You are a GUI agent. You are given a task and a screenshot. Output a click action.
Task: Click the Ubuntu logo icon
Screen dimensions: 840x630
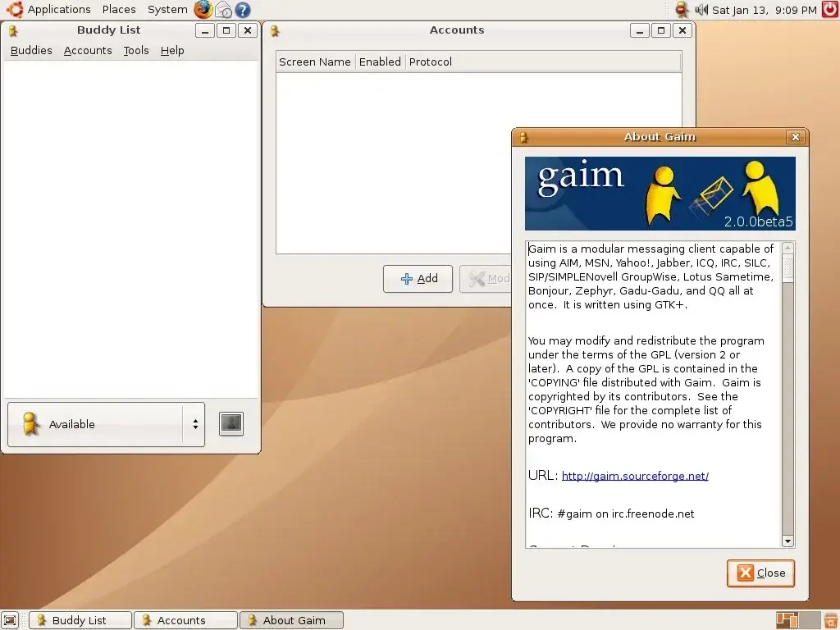click(15, 9)
